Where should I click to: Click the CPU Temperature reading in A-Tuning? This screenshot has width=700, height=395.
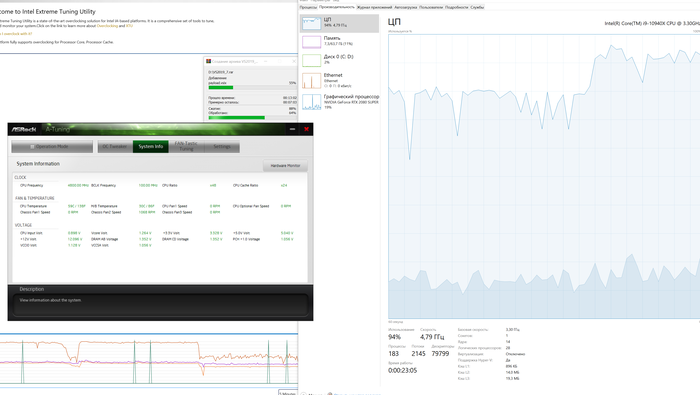(x=76, y=206)
